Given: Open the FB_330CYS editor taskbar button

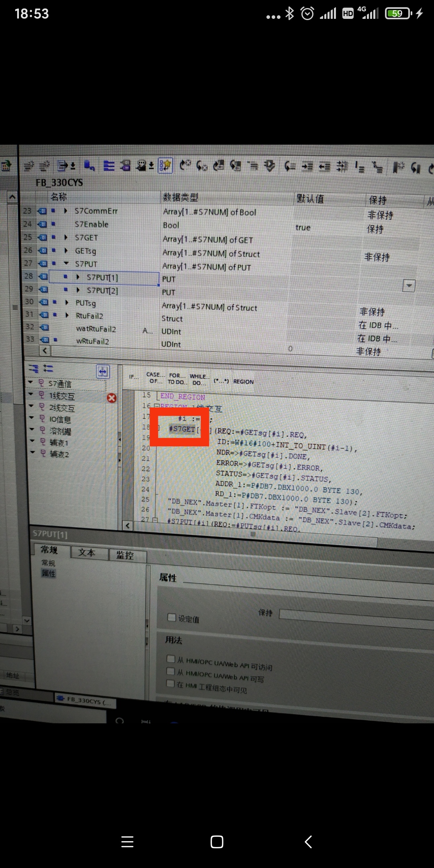Looking at the screenshot, I should [x=85, y=700].
